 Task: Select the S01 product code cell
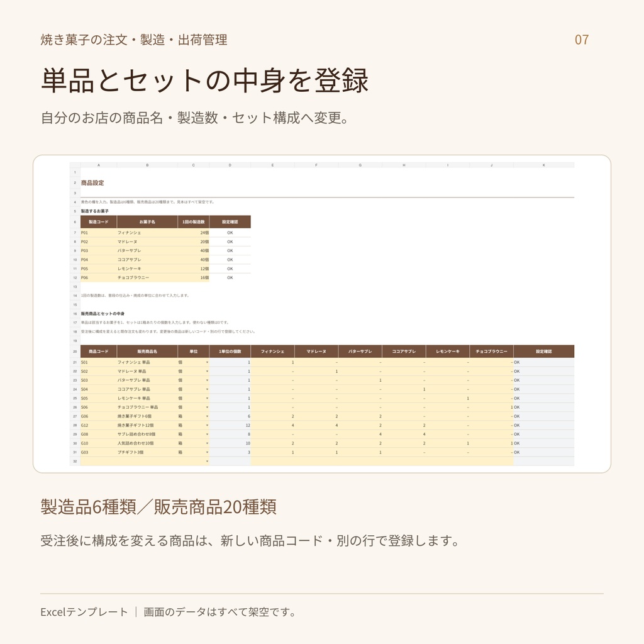click(x=99, y=362)
